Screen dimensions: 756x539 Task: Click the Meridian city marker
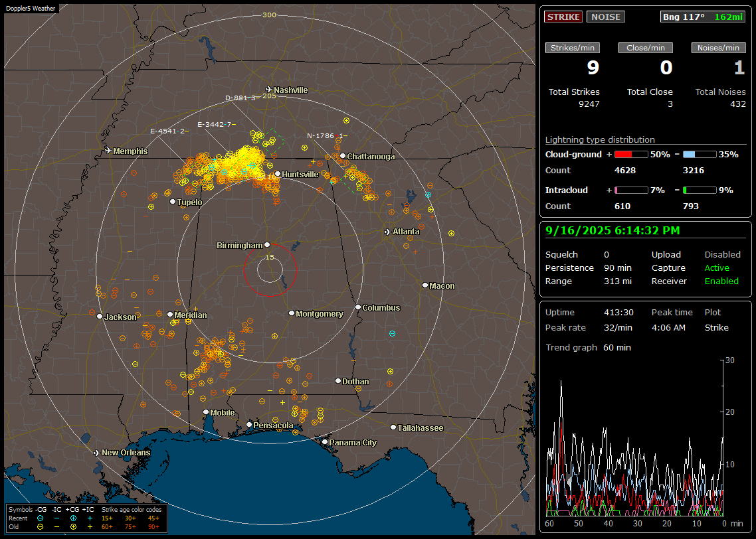(x=169, y=314)
